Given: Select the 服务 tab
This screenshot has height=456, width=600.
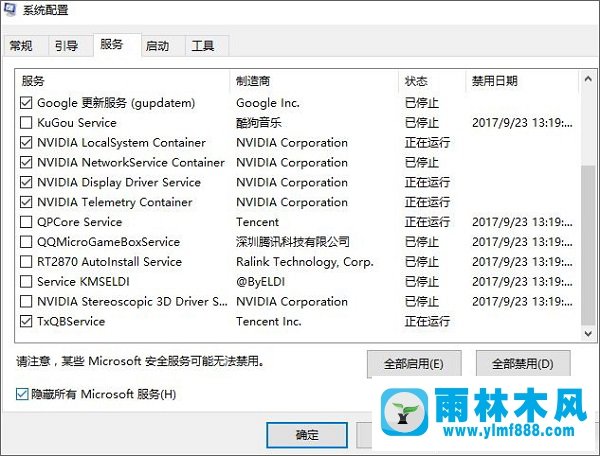Looking at the screenshot, I should pos(117,45).
